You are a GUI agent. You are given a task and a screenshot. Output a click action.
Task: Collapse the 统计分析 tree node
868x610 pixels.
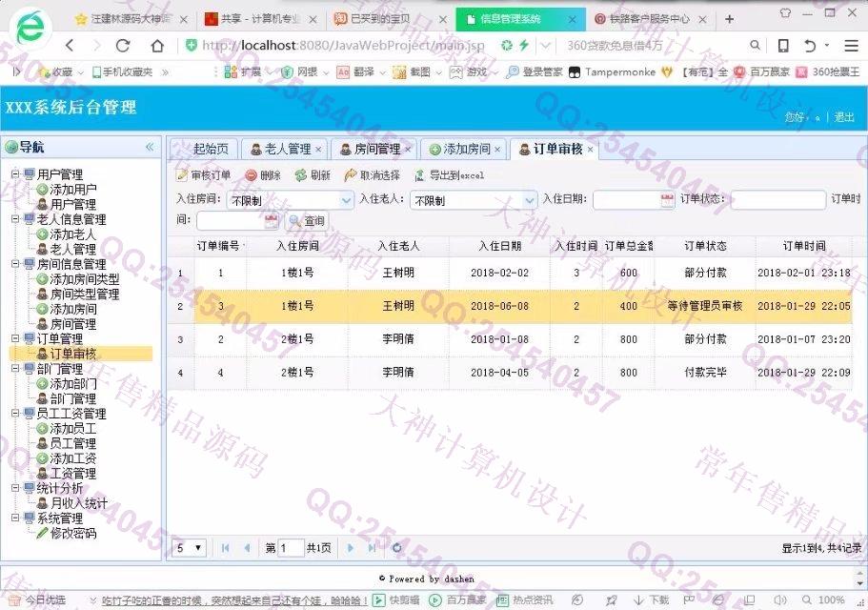click(x=15, y=488)
